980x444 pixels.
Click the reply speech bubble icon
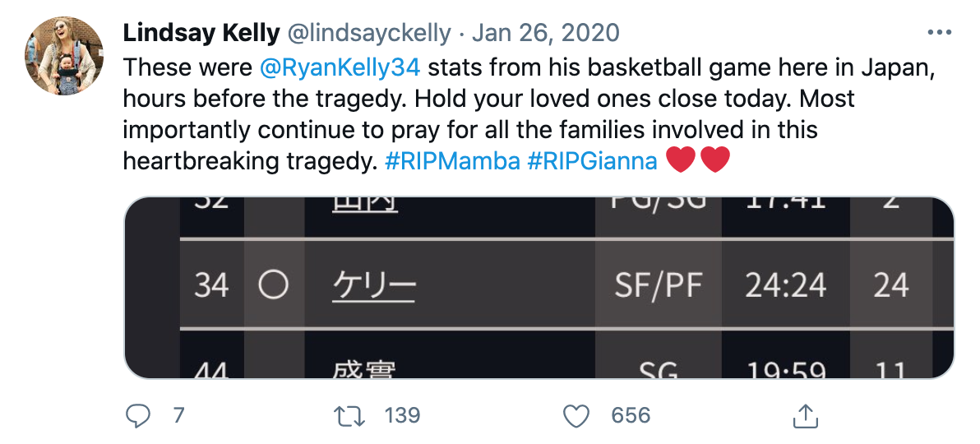point(136,416)
